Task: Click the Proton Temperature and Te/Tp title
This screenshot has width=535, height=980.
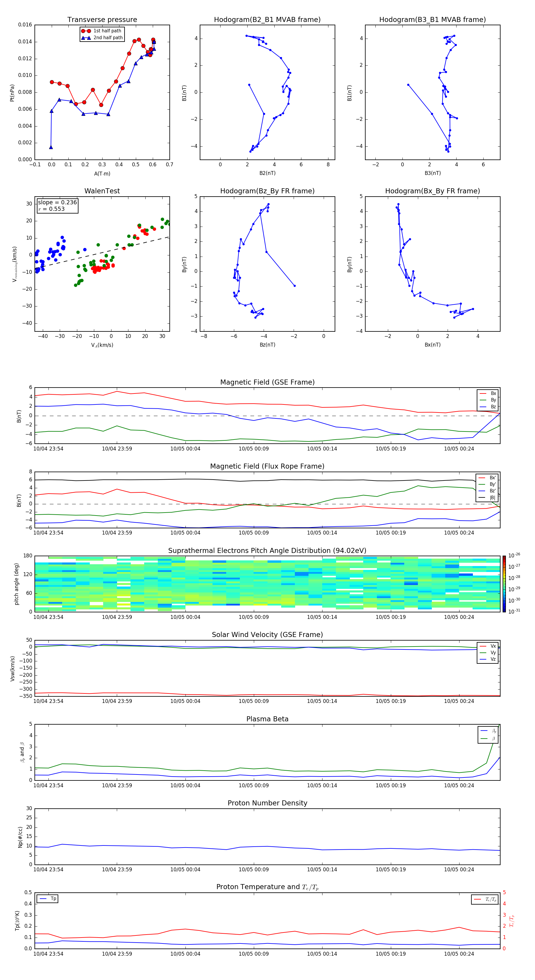Action: 267,887
